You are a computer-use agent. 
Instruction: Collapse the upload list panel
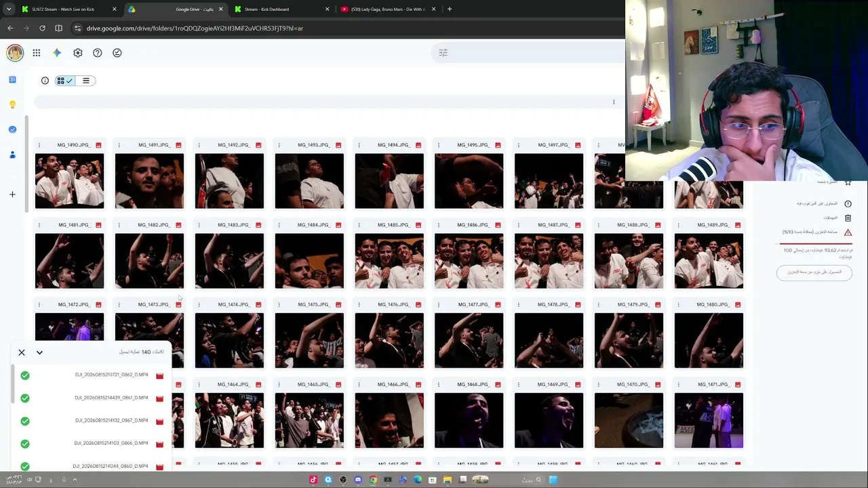(39, 352)
